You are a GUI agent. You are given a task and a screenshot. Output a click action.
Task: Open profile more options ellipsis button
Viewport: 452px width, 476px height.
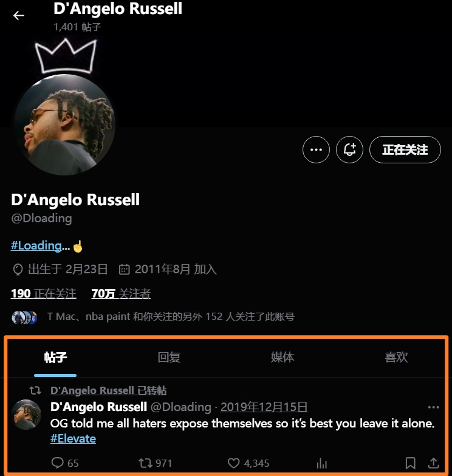[x=316, y=149]
